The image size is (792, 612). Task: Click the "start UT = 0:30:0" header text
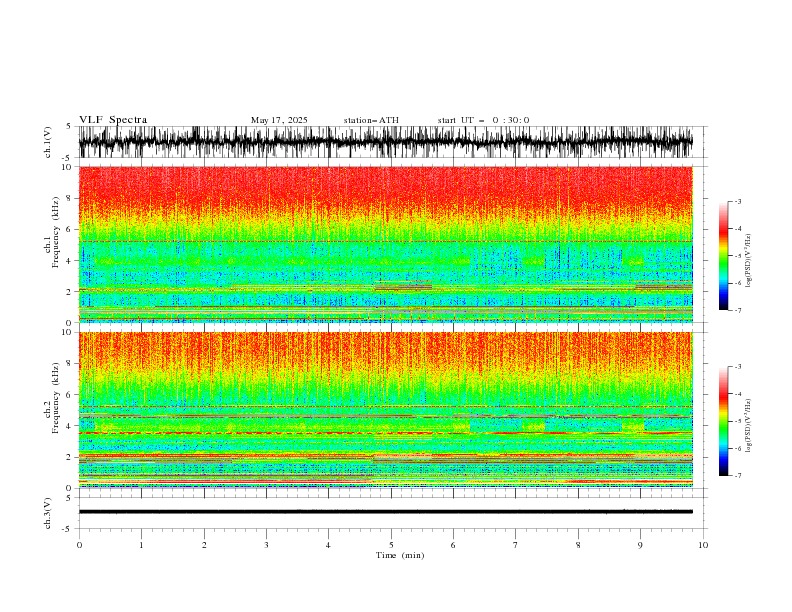tap(483, 120)
